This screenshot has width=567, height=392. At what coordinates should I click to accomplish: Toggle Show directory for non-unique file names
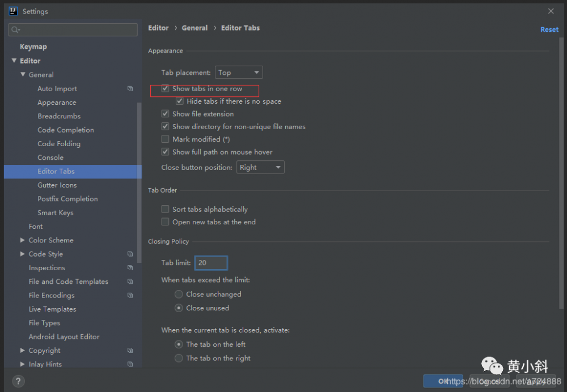[x=165, y=126]
